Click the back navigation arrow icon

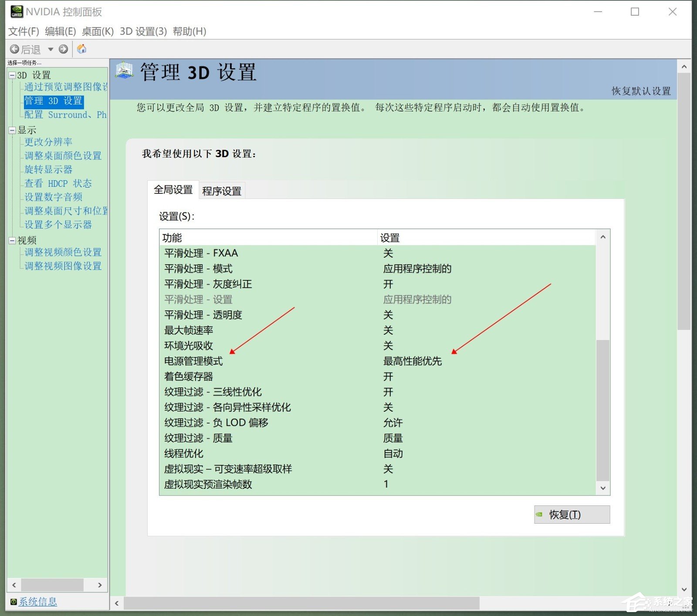(x=14, y=49)
